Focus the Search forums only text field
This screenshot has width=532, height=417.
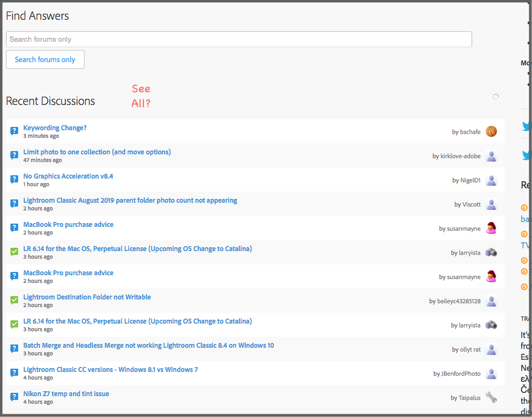[x=239, y=40]
